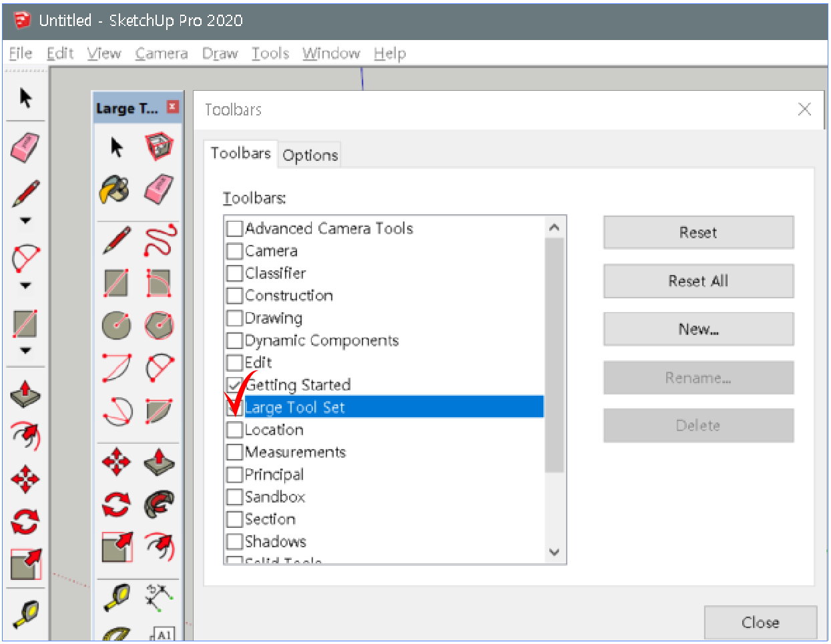Pick the Eraser tool in the left toolbar
Screen dimensions: 831x644
point(25,146)
